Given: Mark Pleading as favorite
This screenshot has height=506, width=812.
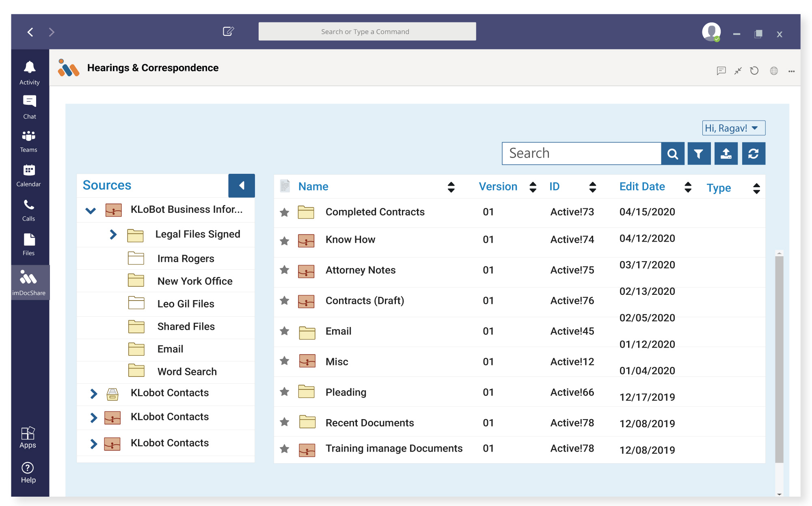Looking at the screenshot, I should (x=285, y=391).
